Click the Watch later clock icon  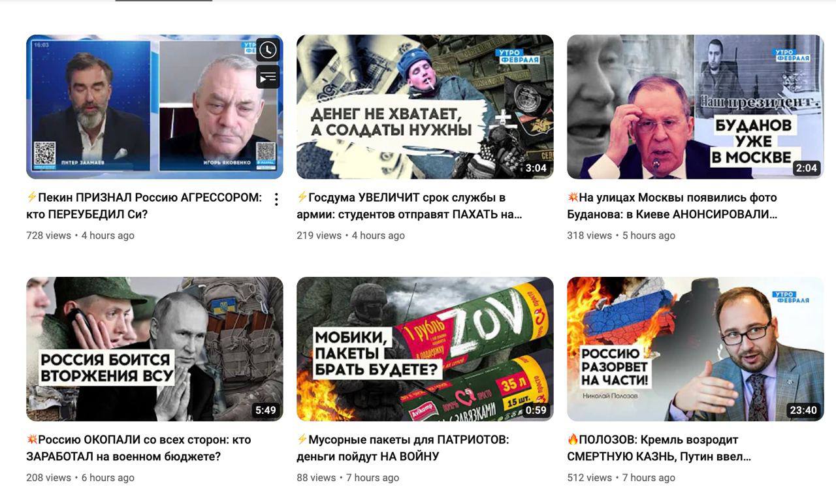(268, 50)
